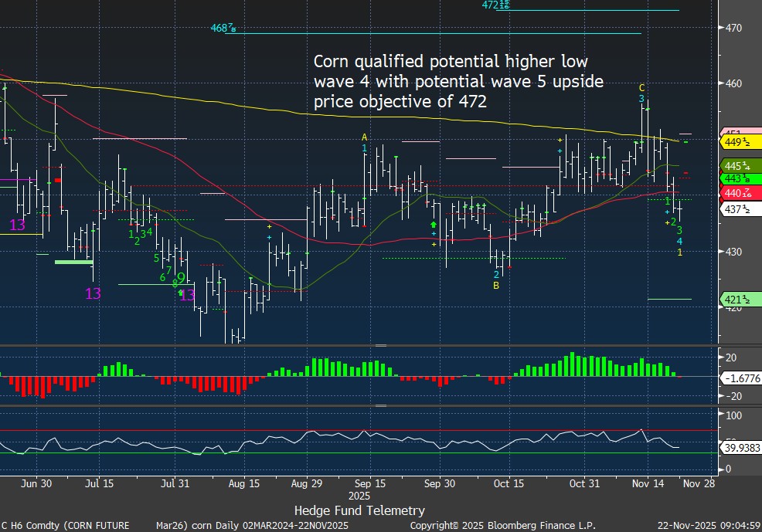Select the 39.9383 oscillator value label
The height and width of the screenshot is (532, 762).
(x=740, y=447)
